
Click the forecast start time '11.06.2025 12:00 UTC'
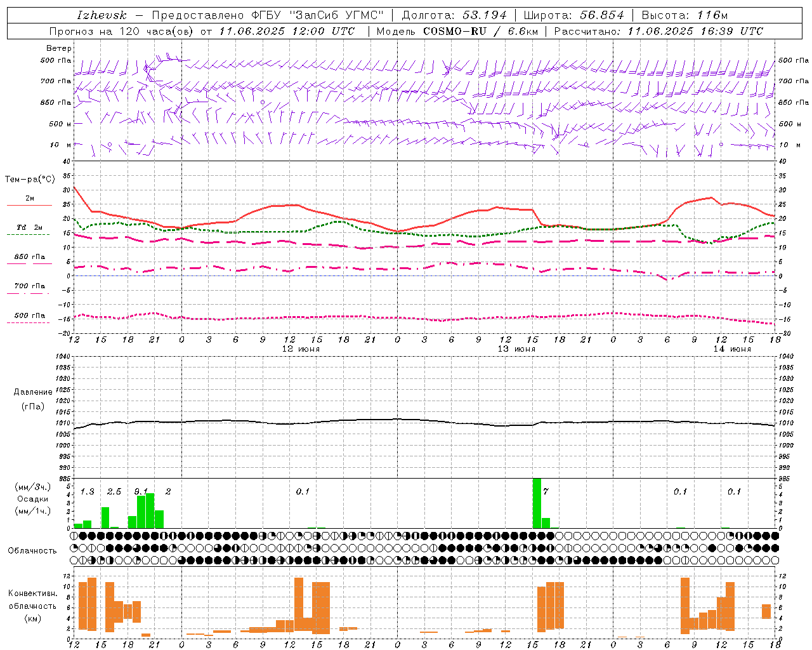(287, 31)
